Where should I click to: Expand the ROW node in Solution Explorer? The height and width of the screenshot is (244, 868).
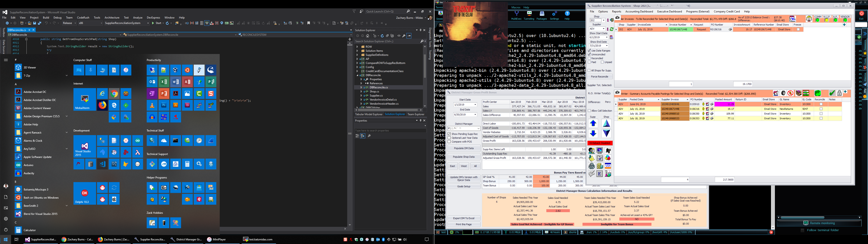tap(357, 47)
